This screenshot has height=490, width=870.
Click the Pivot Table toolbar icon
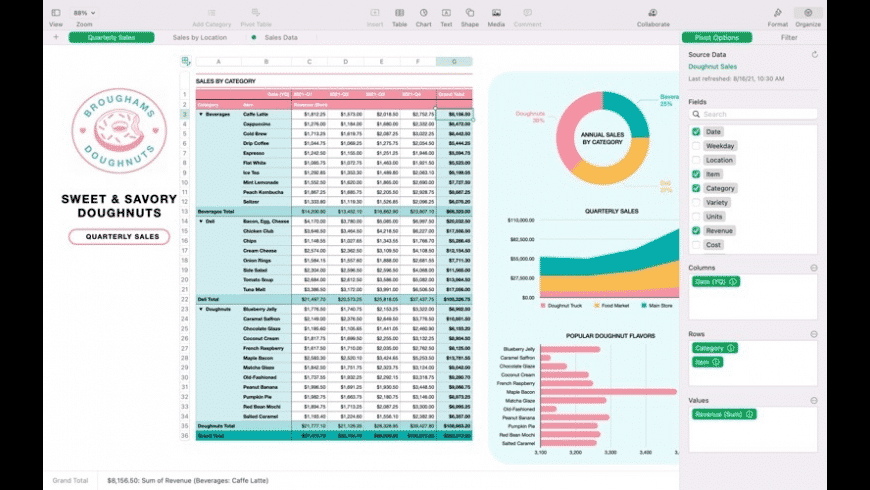pos(256,13)
